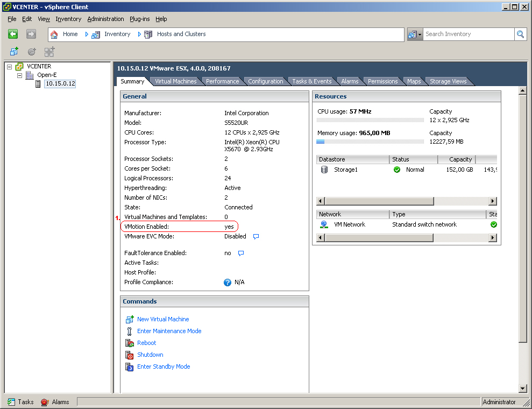Select the Summary tab
Screen dimensions: 532x409
click(x=132, y=81)
